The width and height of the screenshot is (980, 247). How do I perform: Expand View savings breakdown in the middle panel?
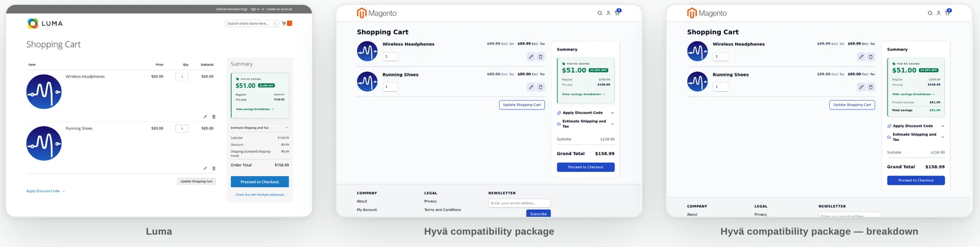[x=583, y=94]
